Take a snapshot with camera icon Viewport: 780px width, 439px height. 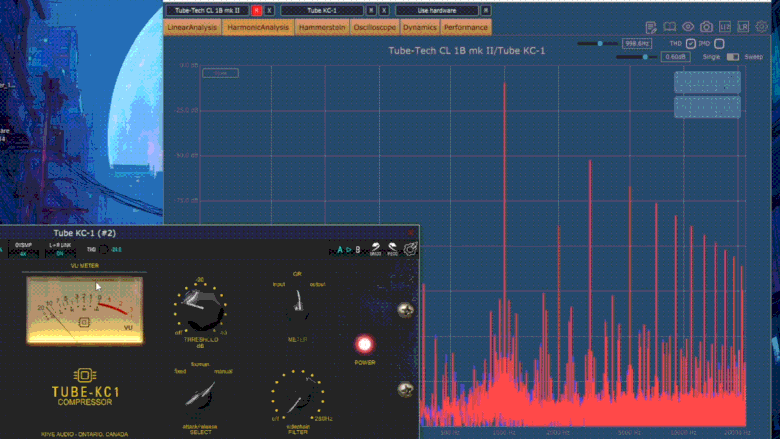706,26
